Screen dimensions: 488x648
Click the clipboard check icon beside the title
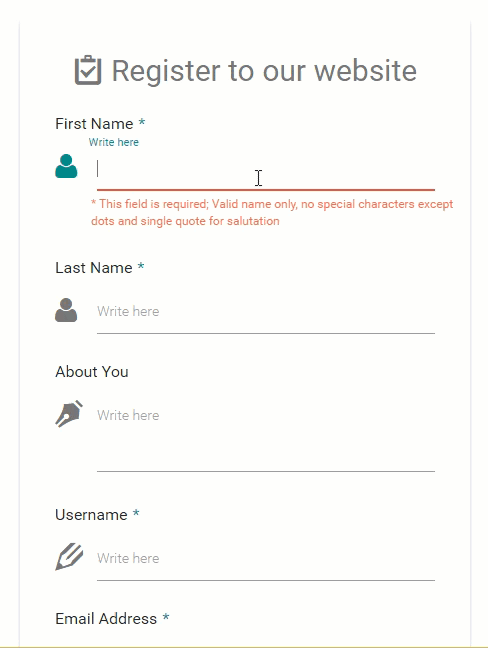pos(88,70)
